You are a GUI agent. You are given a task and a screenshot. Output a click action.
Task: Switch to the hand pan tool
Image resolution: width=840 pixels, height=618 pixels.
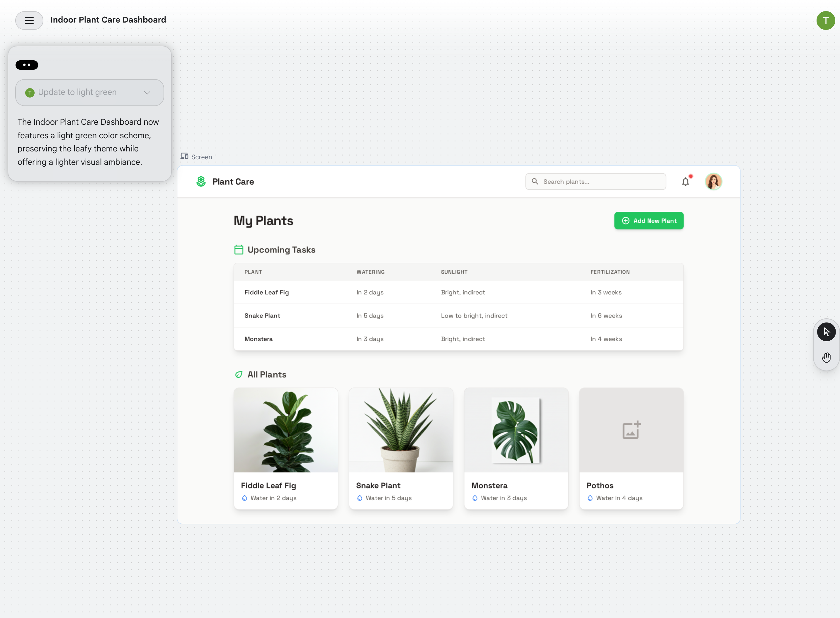[826, 358]
